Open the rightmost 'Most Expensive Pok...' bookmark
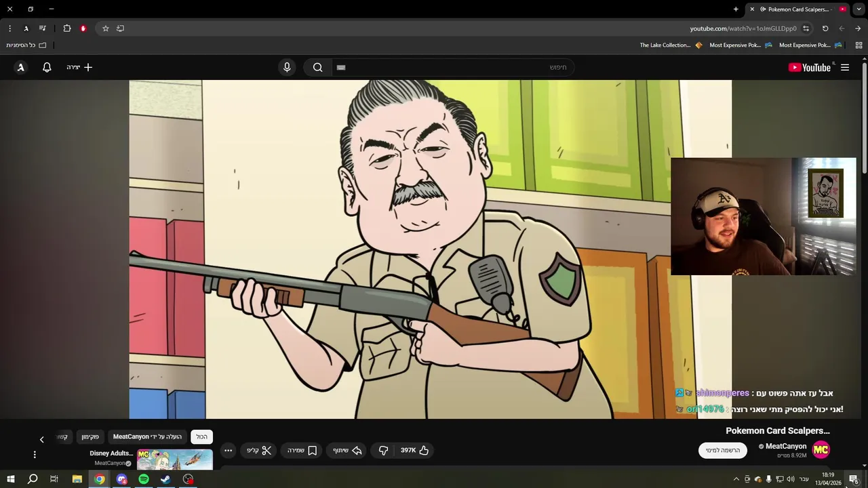 pyautogui.click(x=810, y=45)
